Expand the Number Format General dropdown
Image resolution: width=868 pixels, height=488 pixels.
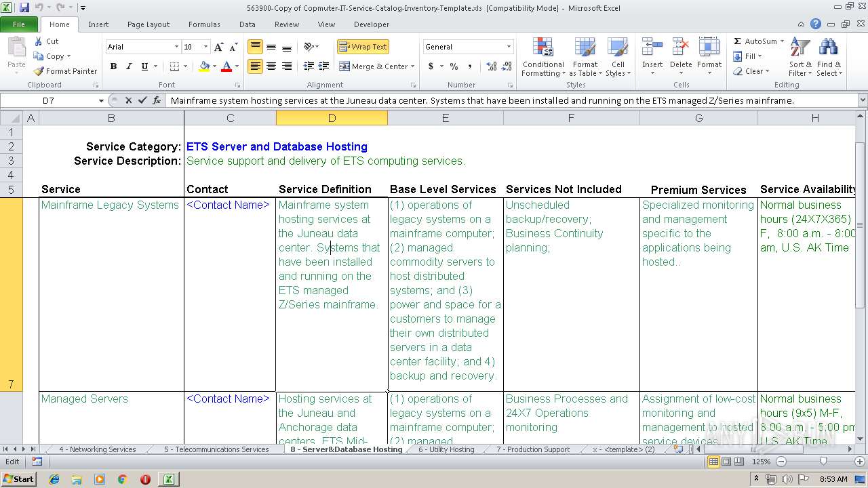click(509, 47)
